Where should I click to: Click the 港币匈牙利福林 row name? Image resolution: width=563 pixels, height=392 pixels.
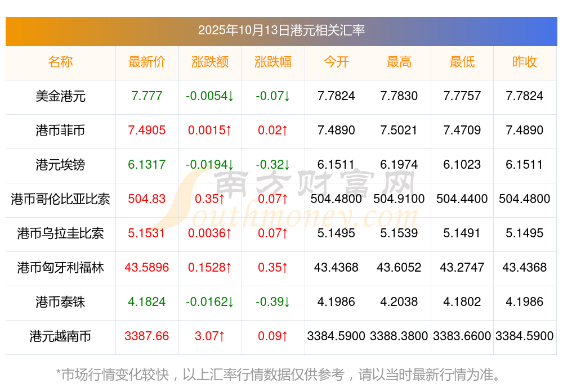pos(60,268)
